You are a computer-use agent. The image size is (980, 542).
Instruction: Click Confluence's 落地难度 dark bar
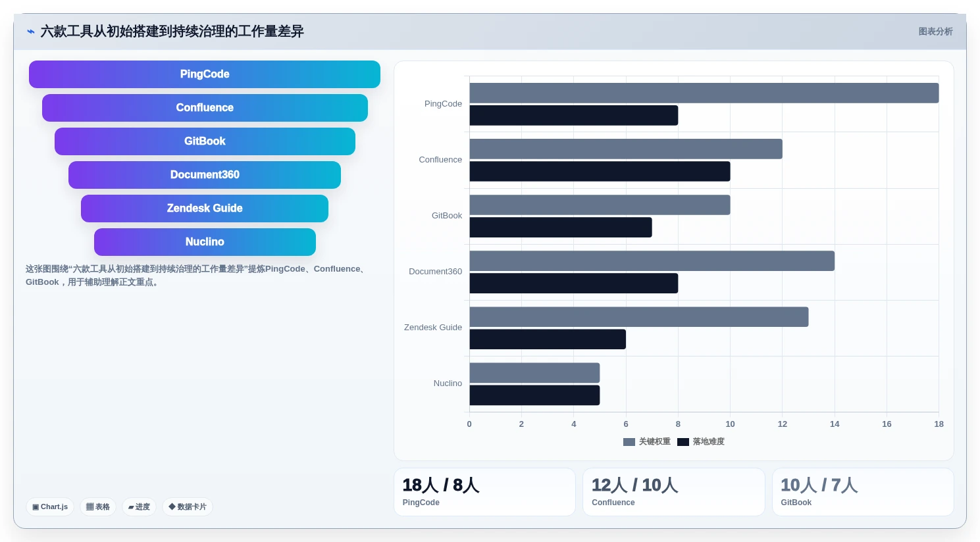tap(600, 171)
